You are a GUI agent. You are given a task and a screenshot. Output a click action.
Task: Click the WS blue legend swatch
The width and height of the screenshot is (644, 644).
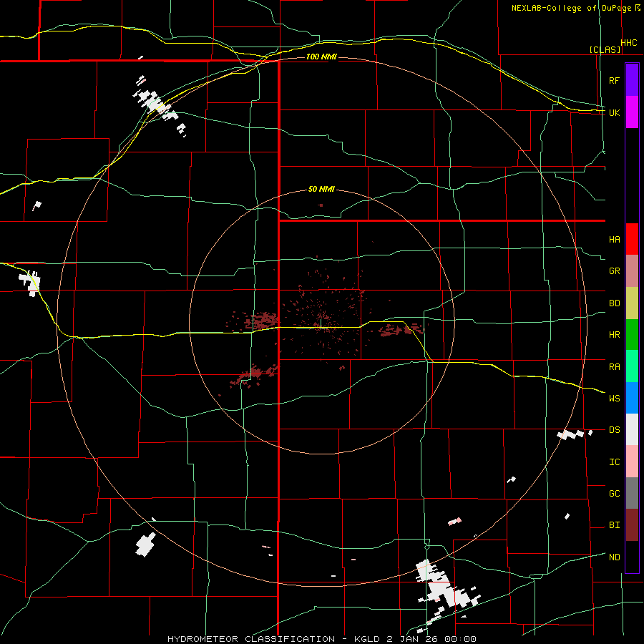click(632, 398)
